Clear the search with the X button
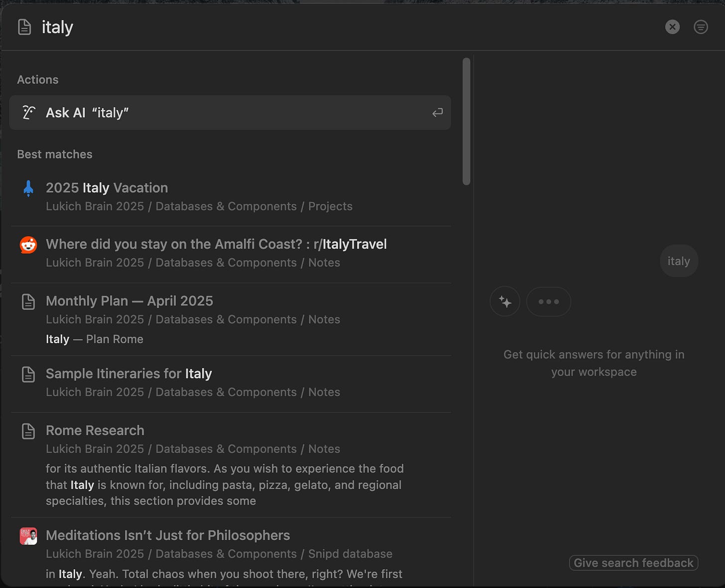Image resolution: width=725 pixels, height=588 pixels. 672,27
